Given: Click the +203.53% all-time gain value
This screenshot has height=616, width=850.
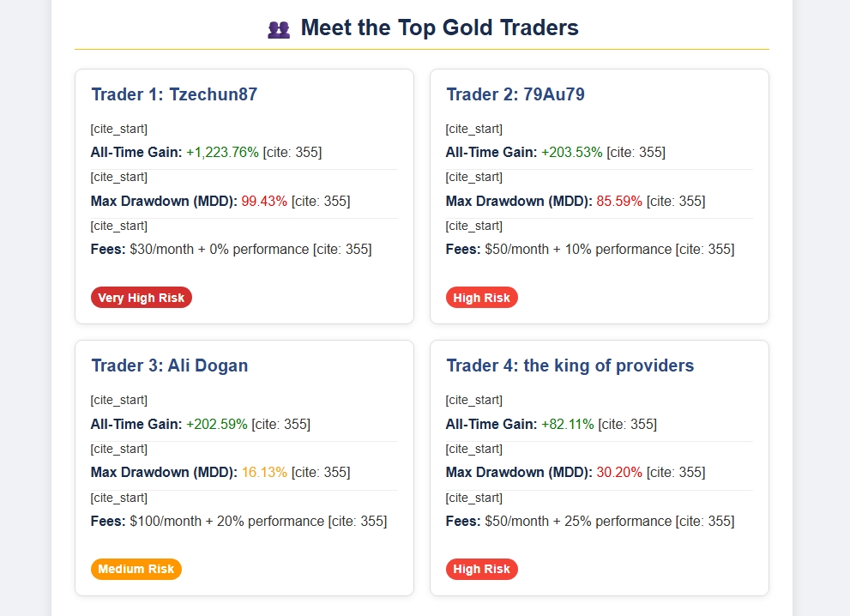Looking at the screenshot, I should tap(572, 153).
